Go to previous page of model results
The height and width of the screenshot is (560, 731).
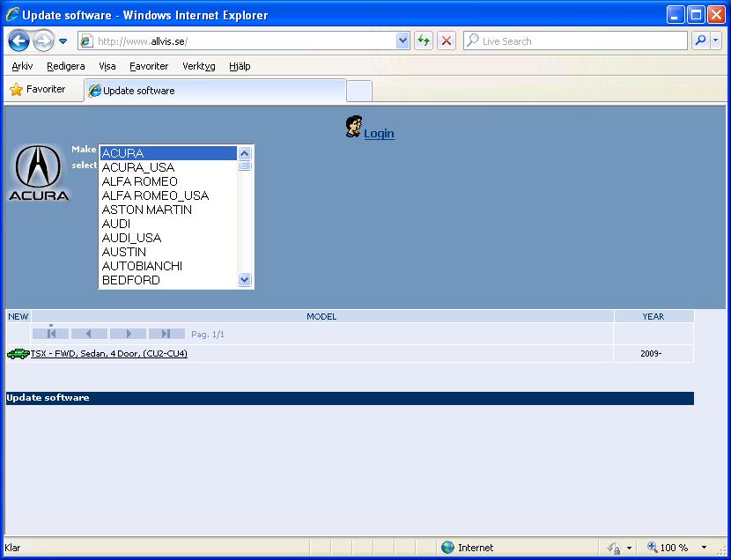point(89,334)
